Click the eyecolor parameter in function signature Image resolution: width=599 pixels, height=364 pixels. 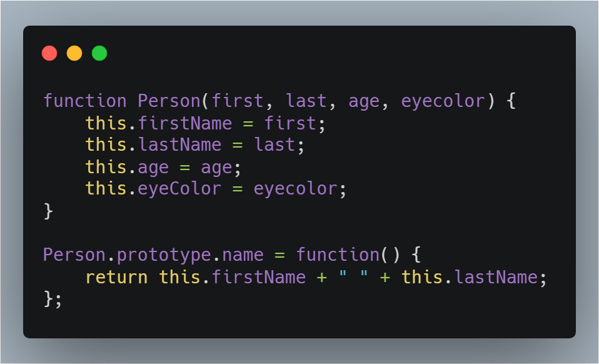point(443,101)
